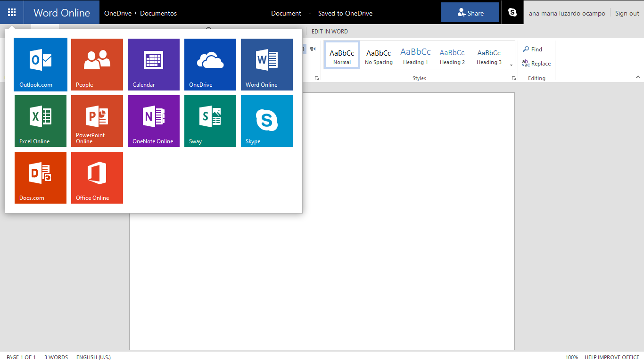Click the Share button
The width and height of the screenshot is (644, 362).
[470, 13]
